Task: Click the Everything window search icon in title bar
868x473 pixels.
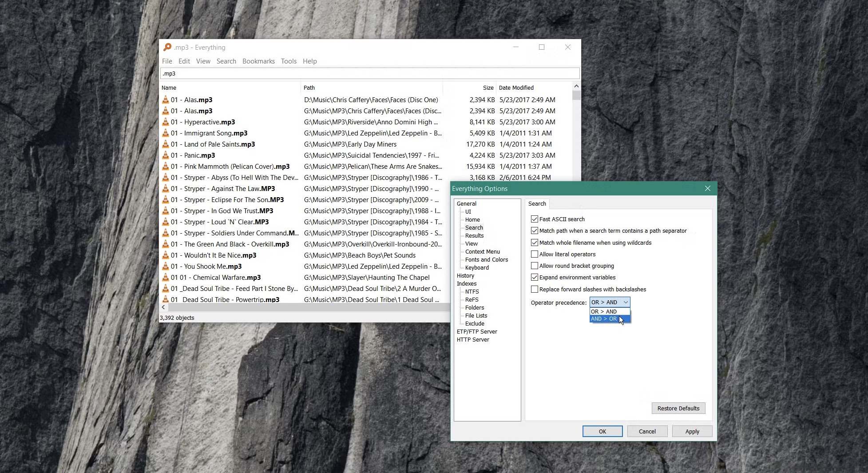Action: 167,47
